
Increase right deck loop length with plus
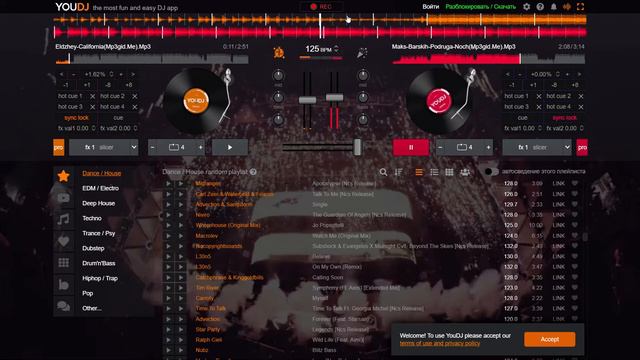(488, 147)
